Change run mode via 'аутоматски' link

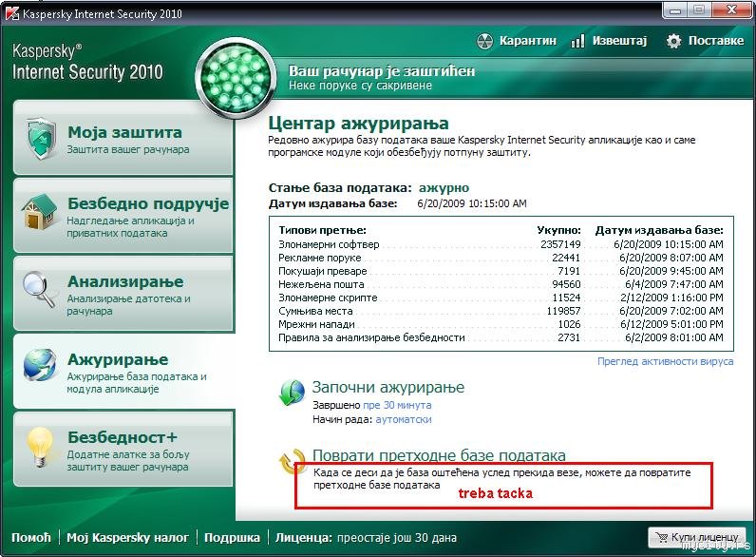pos(404,419)
